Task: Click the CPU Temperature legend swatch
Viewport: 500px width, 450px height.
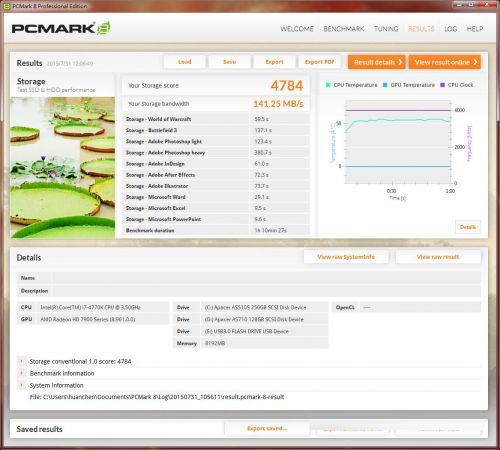Action: pos(328,85)
